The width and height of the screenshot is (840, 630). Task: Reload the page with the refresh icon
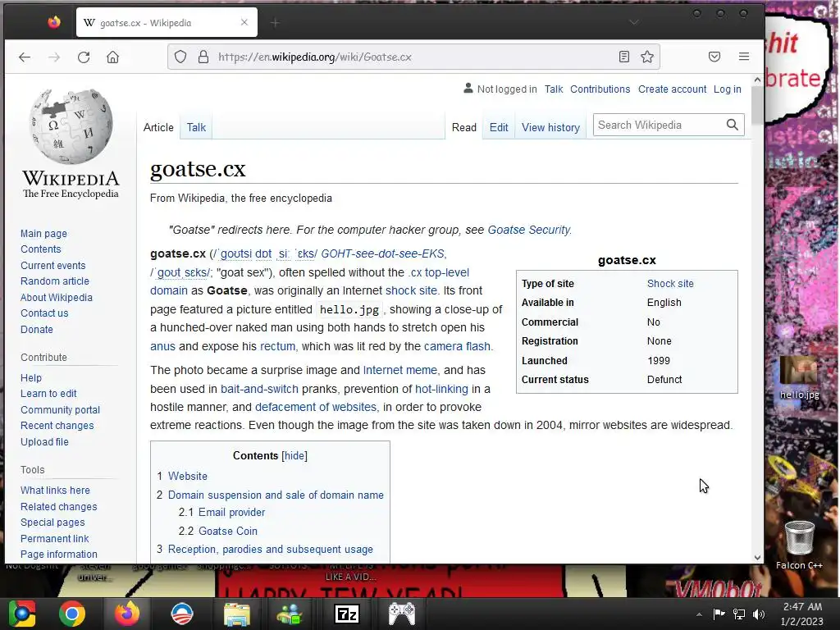click(84, 57)
